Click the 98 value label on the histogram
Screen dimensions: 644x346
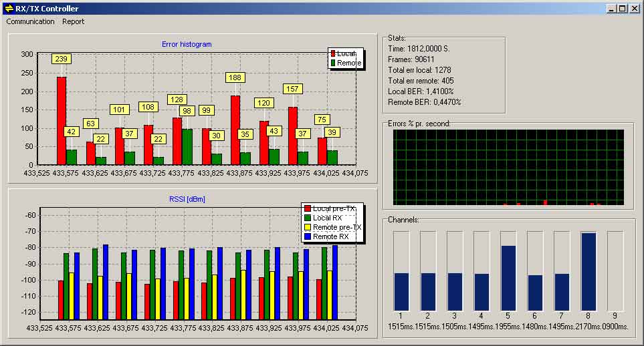187,112
